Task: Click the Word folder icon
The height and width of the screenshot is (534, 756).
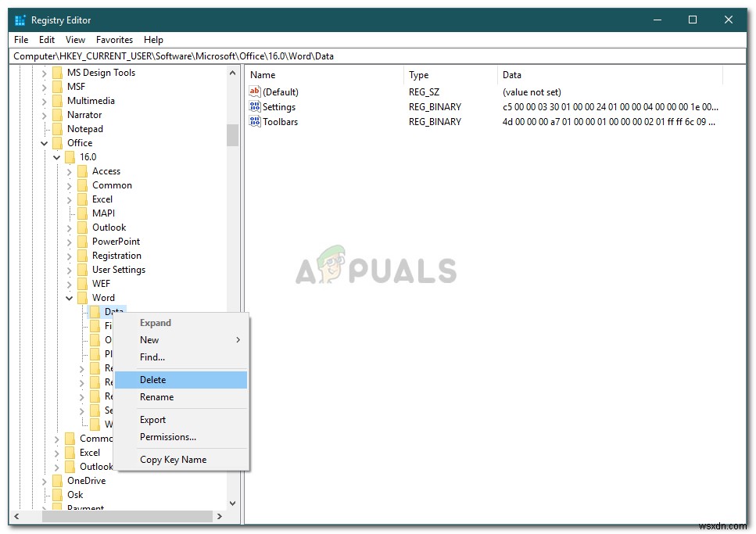Action: [82, 298]
